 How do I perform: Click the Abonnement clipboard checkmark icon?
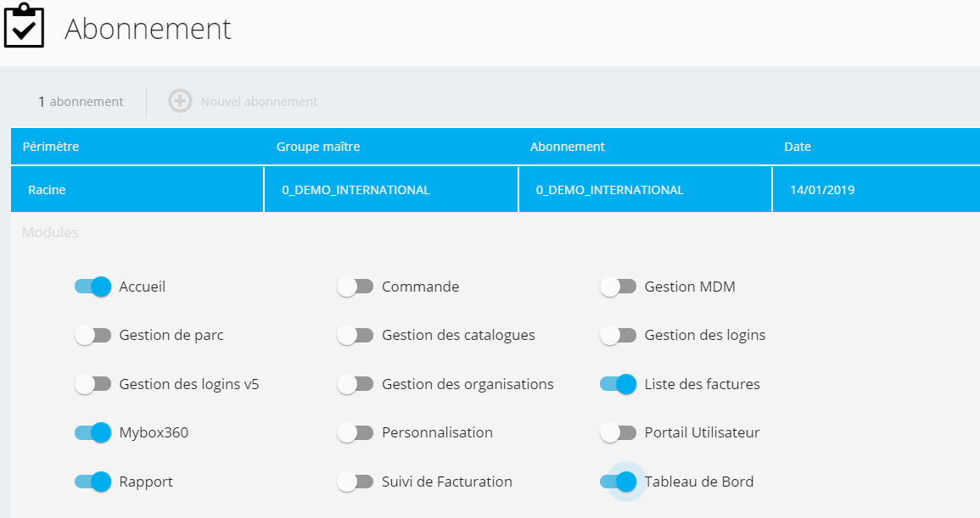(x=24, y=27)
